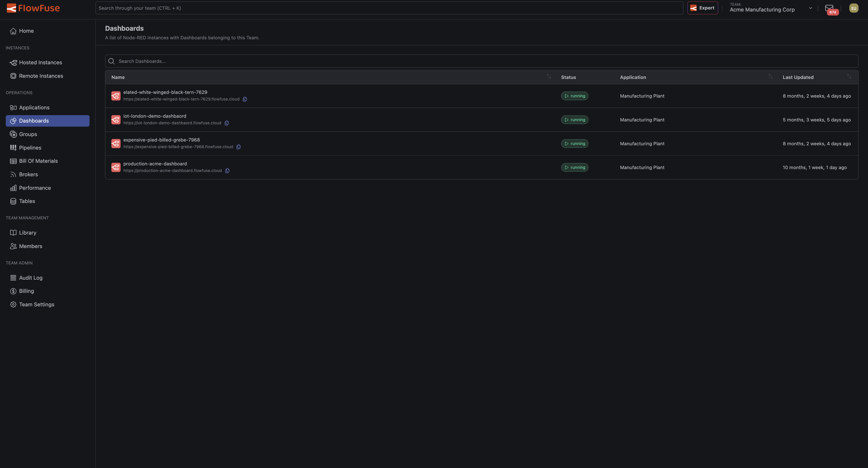Open the user avatar menu
The height and width of the screenshot is (468, 868).
click(x=854, y=8)
